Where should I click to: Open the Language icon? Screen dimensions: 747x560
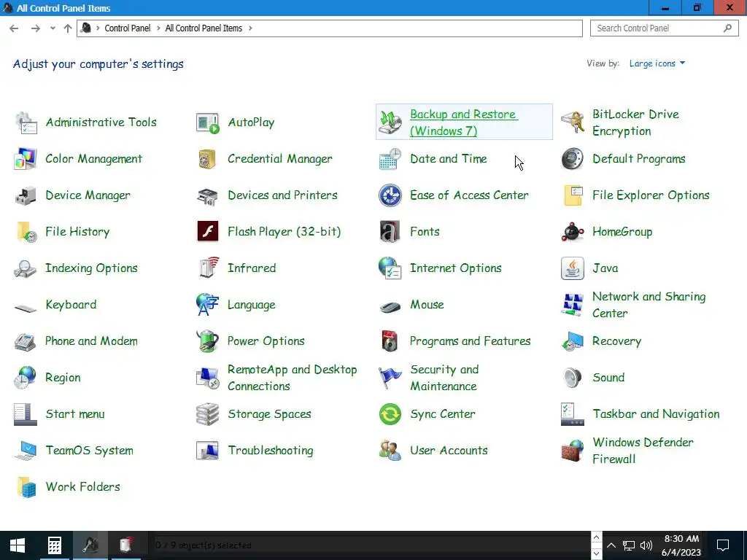[208, 305]
